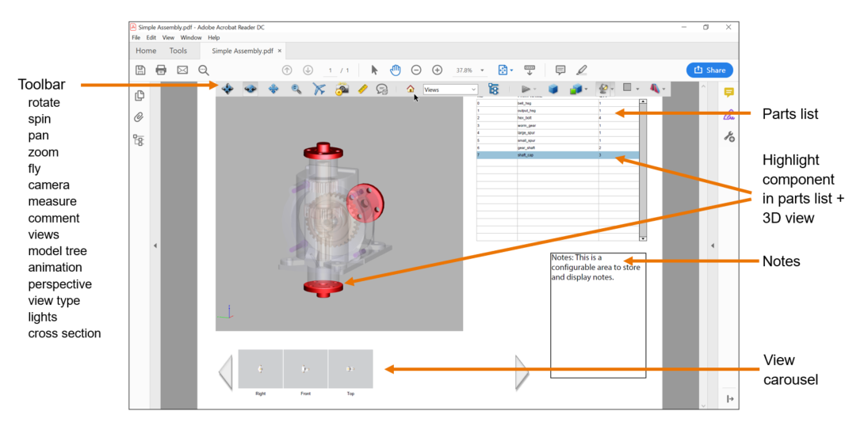Select the Front view thumbnail
Screen dimensions: 868x434
305,369
